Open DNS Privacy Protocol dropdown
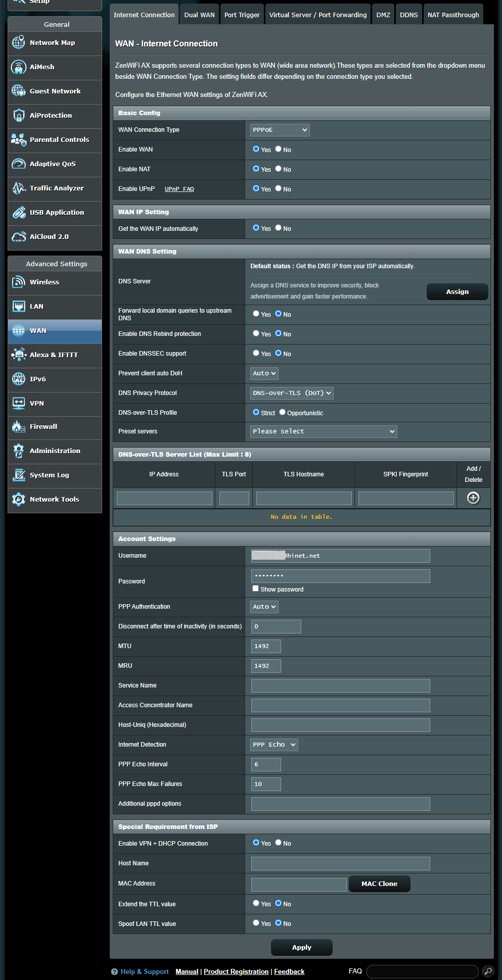The image size is (502, 980). [x=292, y=393]
